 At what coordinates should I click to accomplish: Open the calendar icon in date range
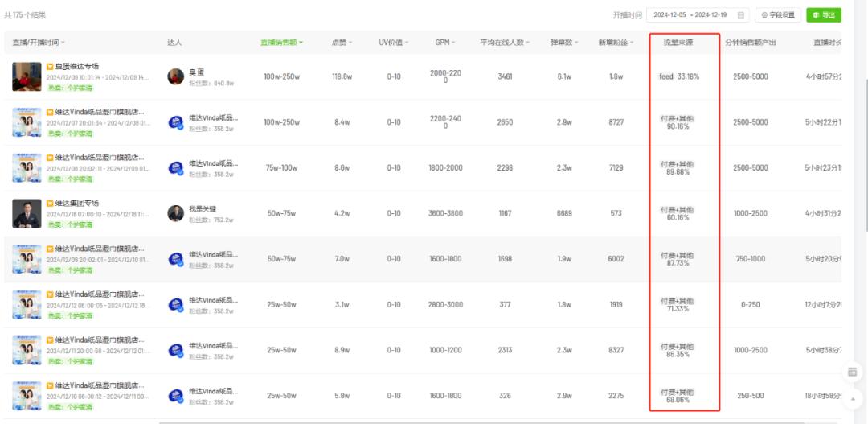point(741,15)
